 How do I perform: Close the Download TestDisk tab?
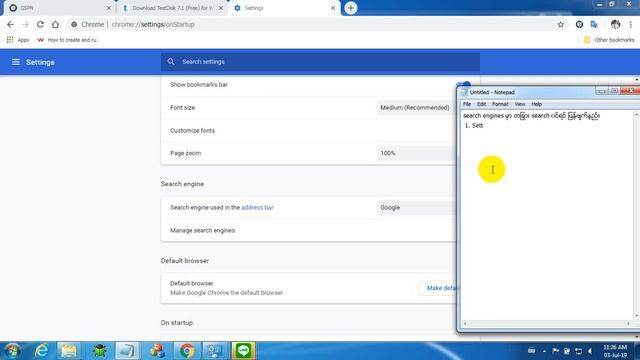pos(221,8)
